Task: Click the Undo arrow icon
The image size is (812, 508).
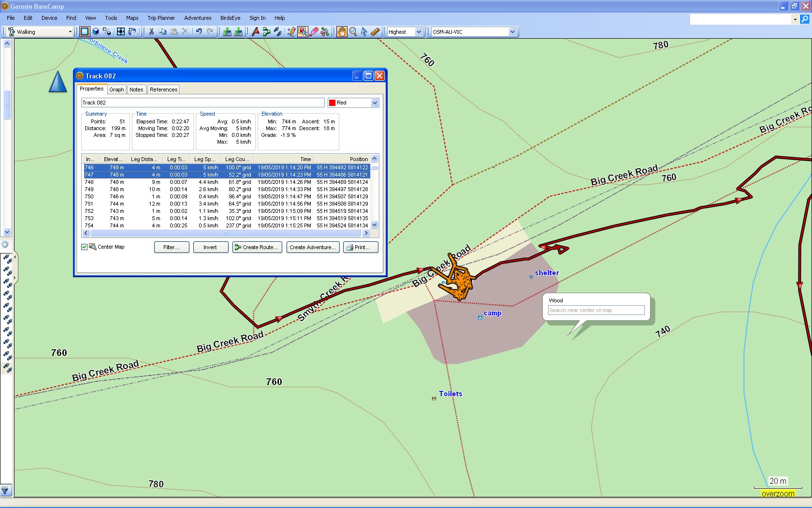Action: (199, 31)
